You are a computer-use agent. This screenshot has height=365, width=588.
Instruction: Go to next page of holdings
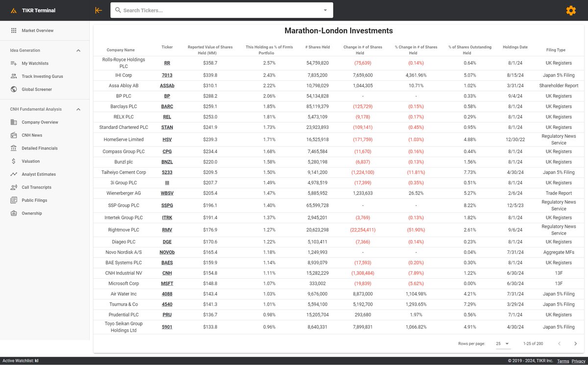click(576, 343)
